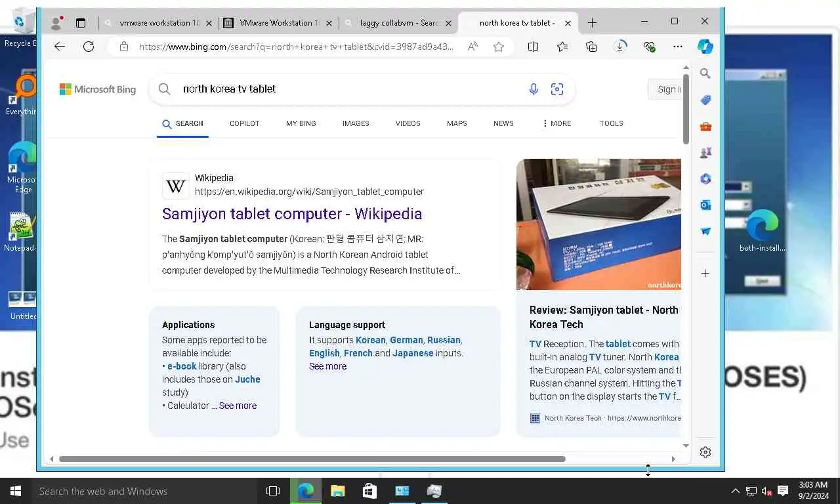The image size is (840, 504).
Task: Open File Explorer from the taskbar
Action: (x=337, y=491)
